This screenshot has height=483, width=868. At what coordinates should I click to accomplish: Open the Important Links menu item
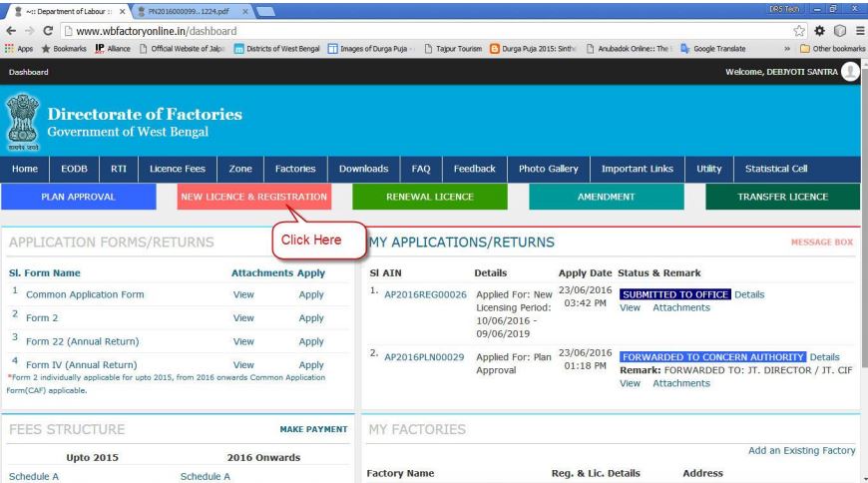(638, 169)
